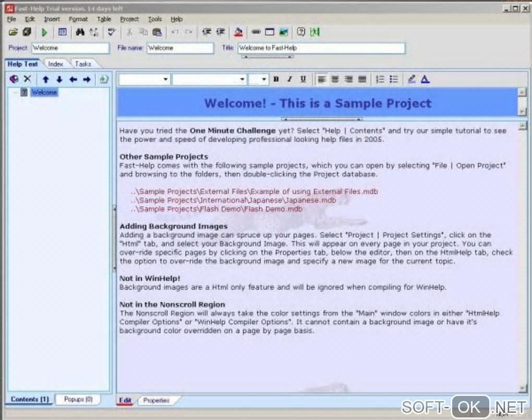Viewport: 532px width, 420px height.
Task: Click the Cut scissors icon
Action: tap(129, 32)
